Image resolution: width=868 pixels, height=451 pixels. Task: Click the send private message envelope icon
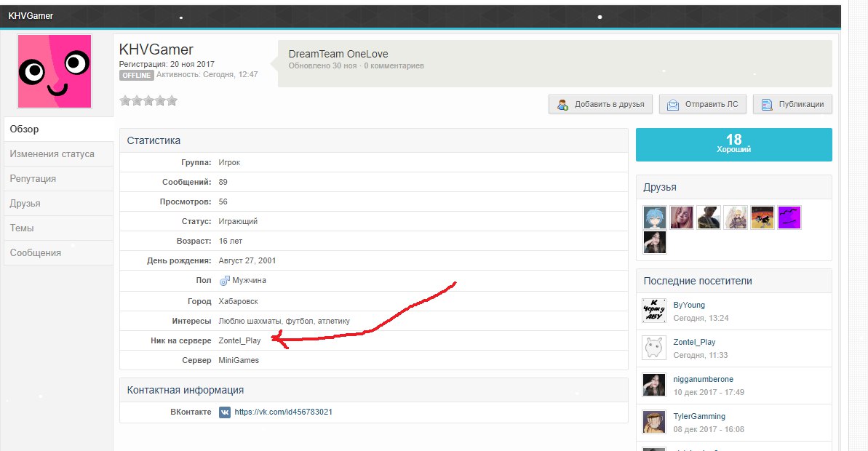(x=672, y=105)
